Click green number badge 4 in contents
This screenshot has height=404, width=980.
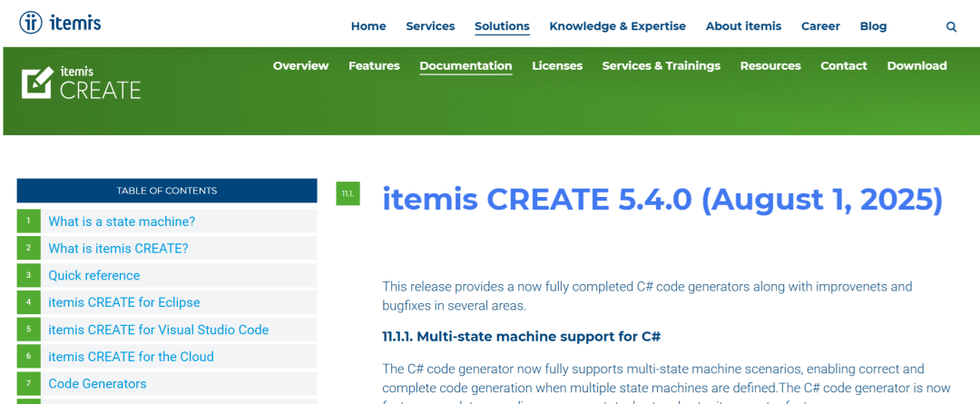(29, 302)
